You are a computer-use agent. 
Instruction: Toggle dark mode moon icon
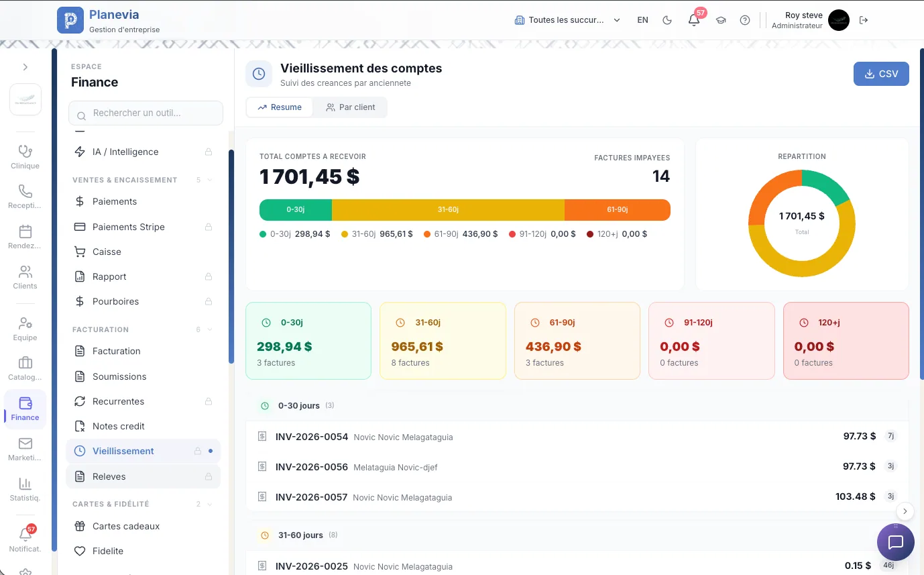[x=667, y=20]
